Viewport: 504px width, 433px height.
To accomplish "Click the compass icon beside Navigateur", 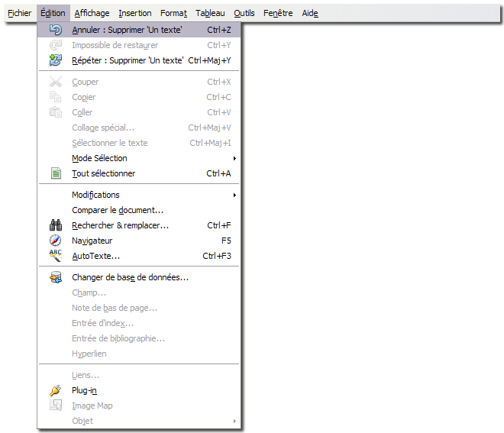I will point(56,241).
